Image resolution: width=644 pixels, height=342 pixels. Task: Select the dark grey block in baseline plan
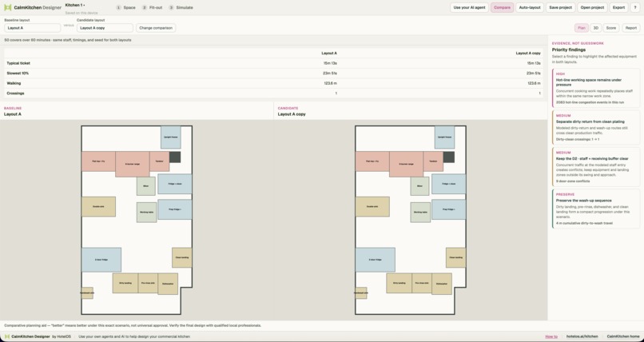tap(175, 157)
